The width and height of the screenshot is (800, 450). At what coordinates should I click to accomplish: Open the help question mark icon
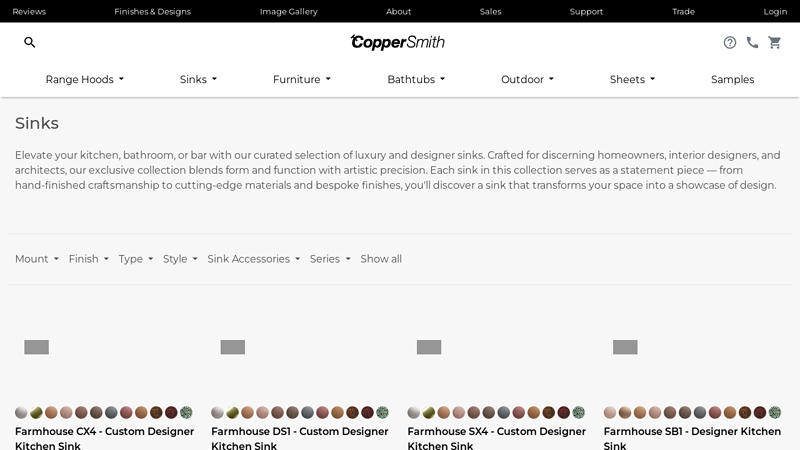(x=730, y=42)
